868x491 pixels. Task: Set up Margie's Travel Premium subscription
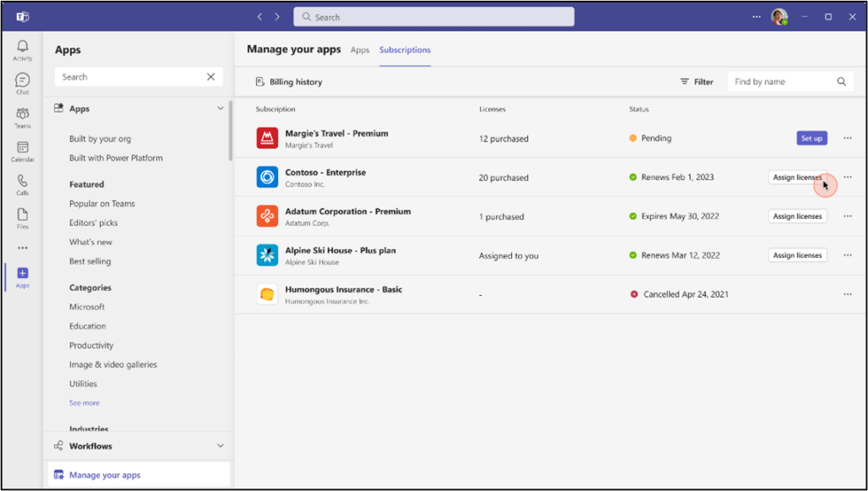(x=811, y=137)
